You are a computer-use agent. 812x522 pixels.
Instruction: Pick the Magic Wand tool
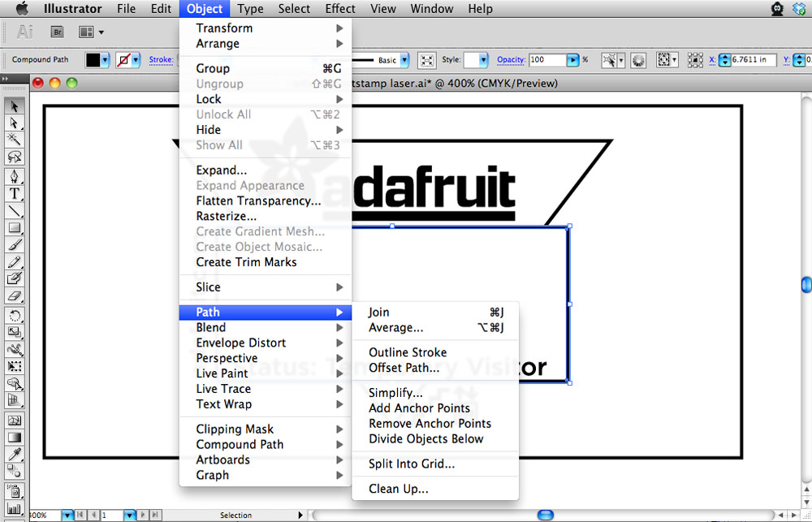pyautogui.click(x=15, y=140)
